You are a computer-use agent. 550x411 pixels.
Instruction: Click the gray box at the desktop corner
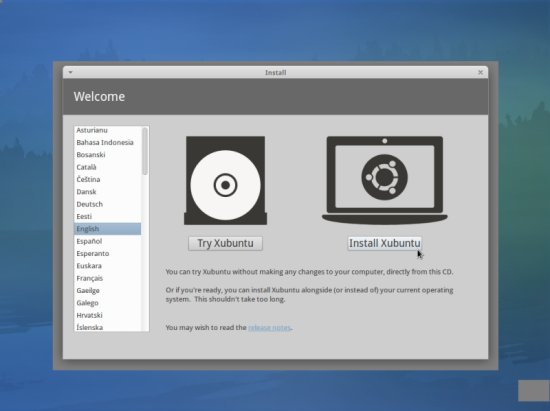[x=534, y=390]
